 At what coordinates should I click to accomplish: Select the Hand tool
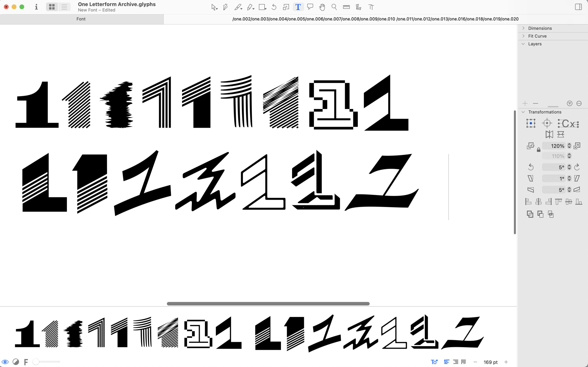[x=322, y=7]
